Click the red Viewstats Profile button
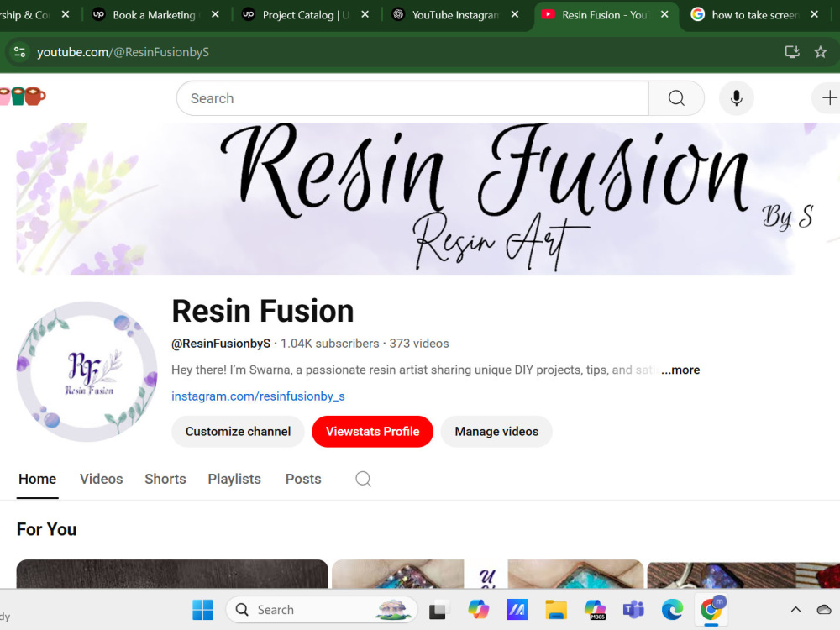Image resolution: width=840 pixels, height=630 pixels. (372, 431)
